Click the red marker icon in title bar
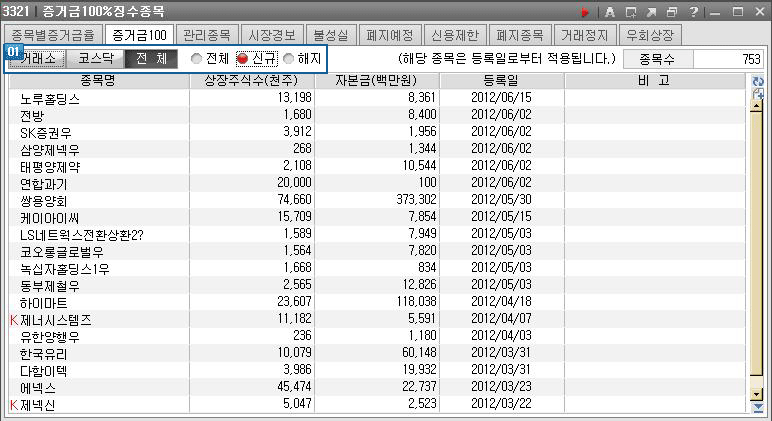 585,12
